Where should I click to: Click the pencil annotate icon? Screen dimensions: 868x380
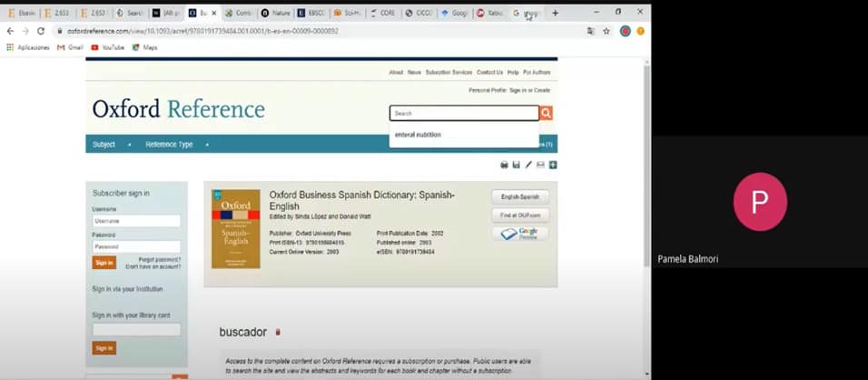click(528, 165)
